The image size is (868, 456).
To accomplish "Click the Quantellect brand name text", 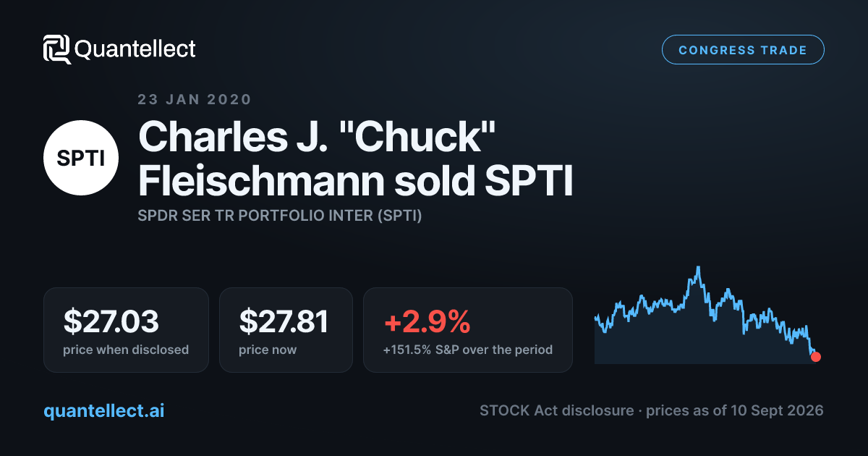I will pos(135,49).
